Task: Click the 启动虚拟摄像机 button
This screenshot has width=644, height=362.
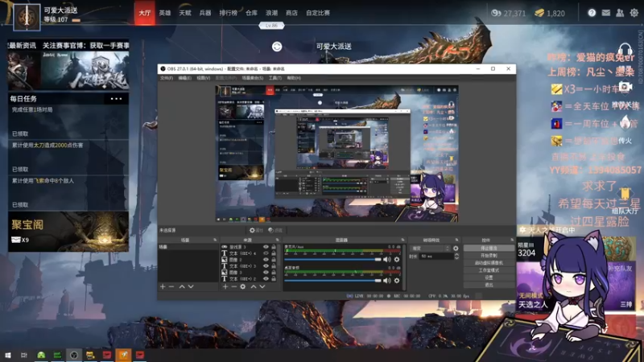Action: coord(489,263)
